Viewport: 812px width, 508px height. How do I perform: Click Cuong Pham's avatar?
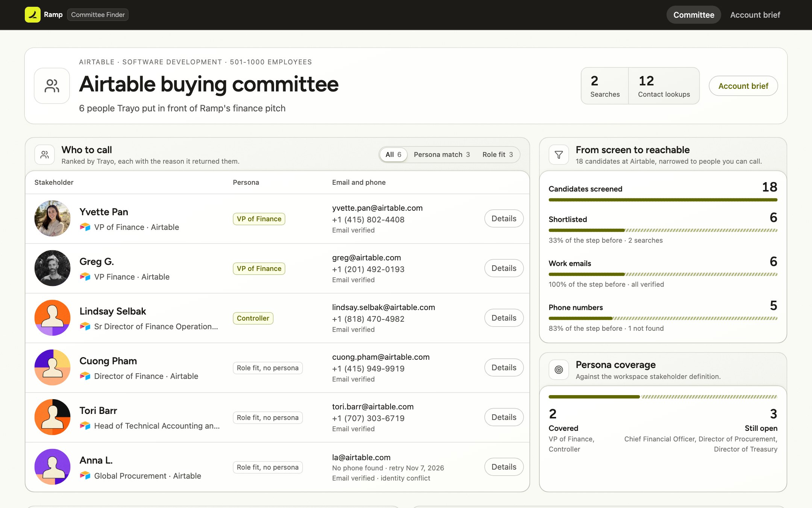click(52, 367)
